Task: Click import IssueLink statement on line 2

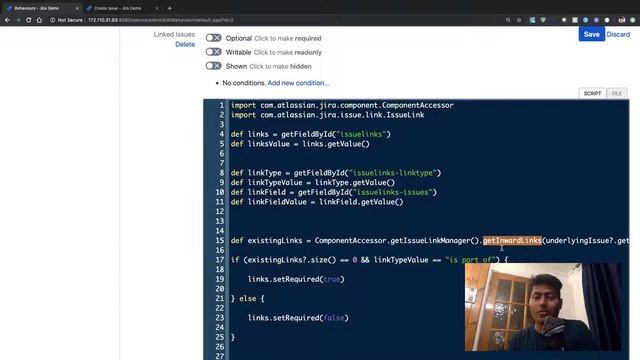Action: click(x=327, y=115)
